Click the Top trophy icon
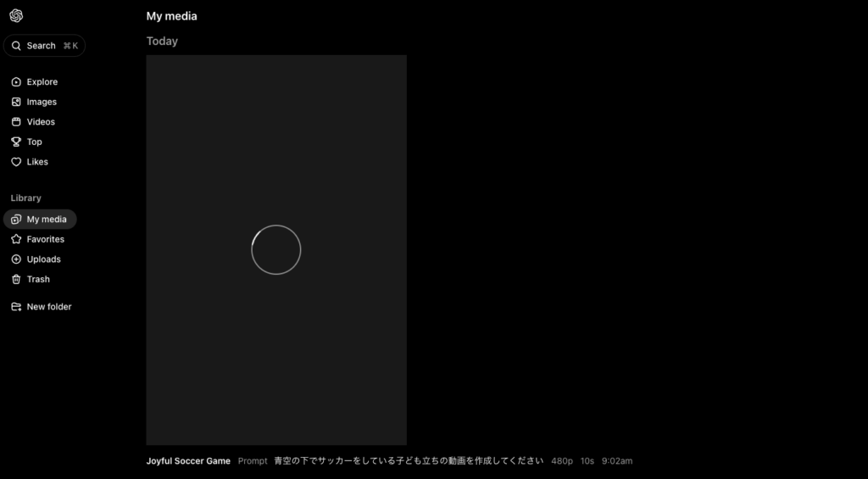Viewport: 868px width, 479px height. 16,142
